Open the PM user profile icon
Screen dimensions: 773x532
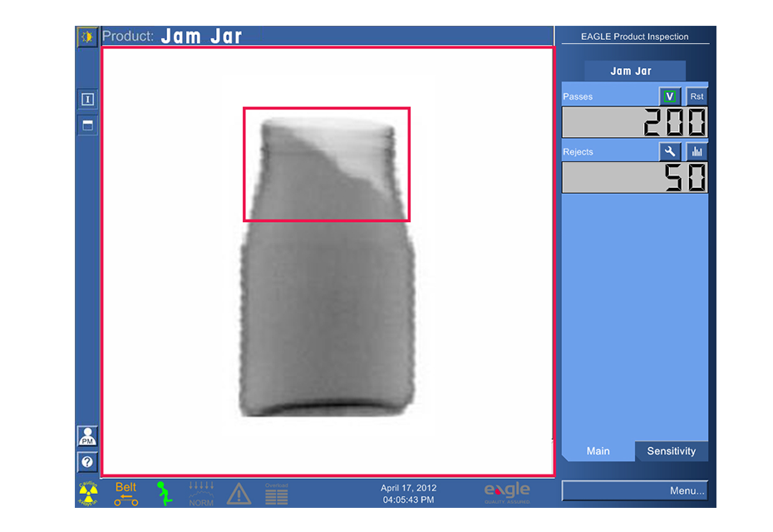(87, 436)
